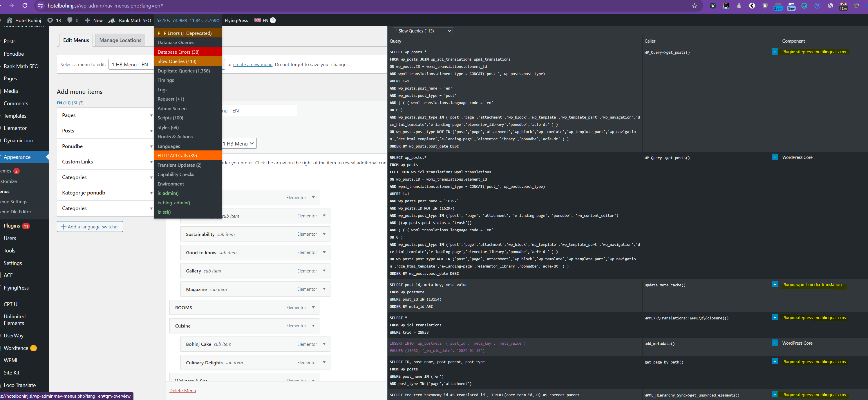868x400 pixels.
Task: Open Database Errors (38) menu entry
Action: 188,52
